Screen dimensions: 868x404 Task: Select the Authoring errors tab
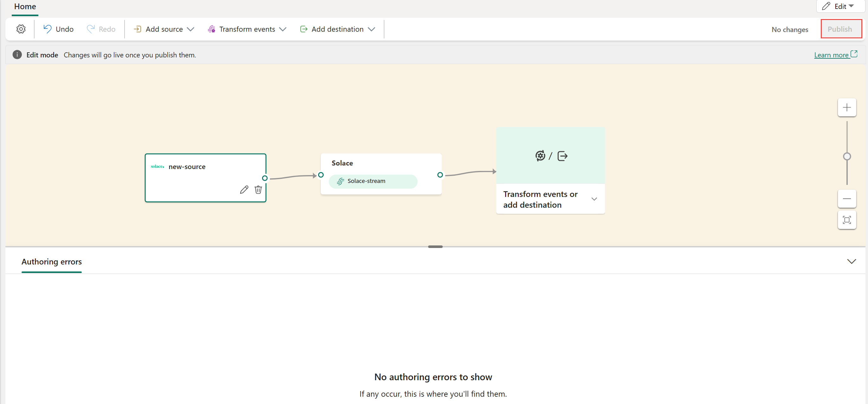(x=52, y=262)
